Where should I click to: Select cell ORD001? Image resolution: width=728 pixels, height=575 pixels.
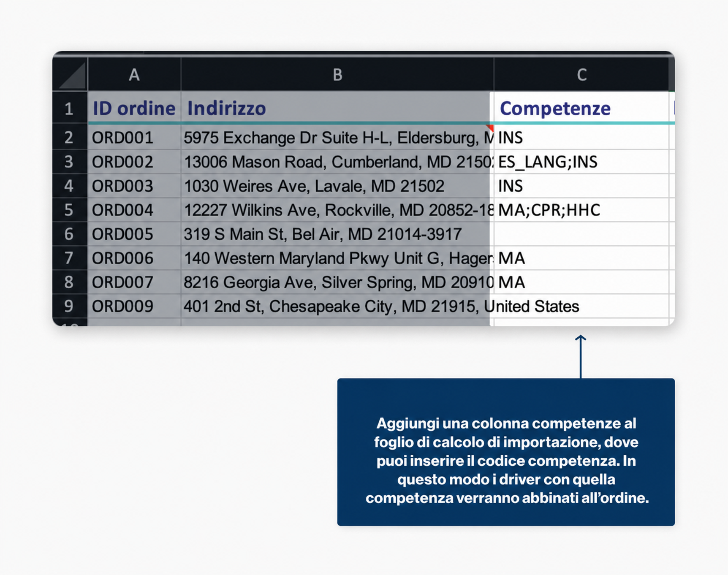click(134, 137)
